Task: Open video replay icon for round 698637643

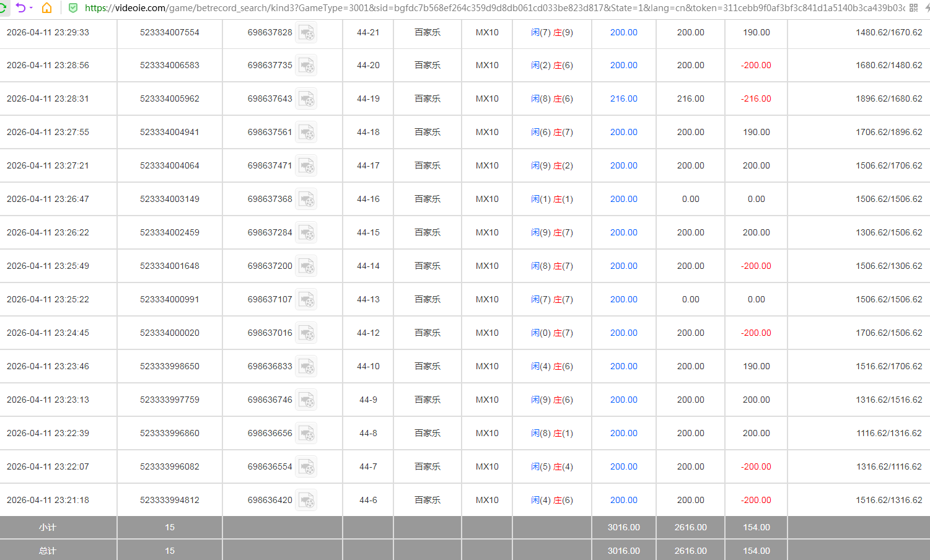Action: [x=306, y=99]
